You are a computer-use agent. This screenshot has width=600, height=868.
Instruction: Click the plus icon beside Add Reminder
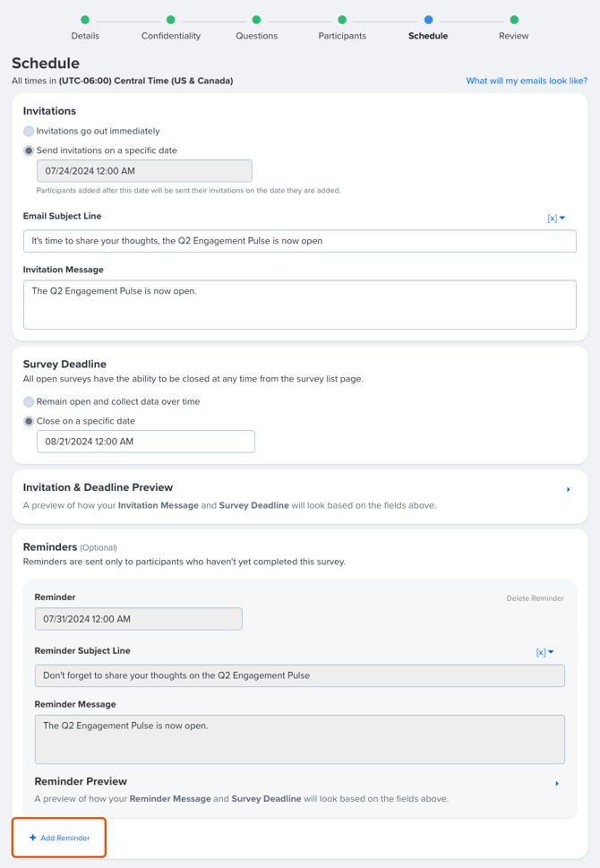pos(33,838)
